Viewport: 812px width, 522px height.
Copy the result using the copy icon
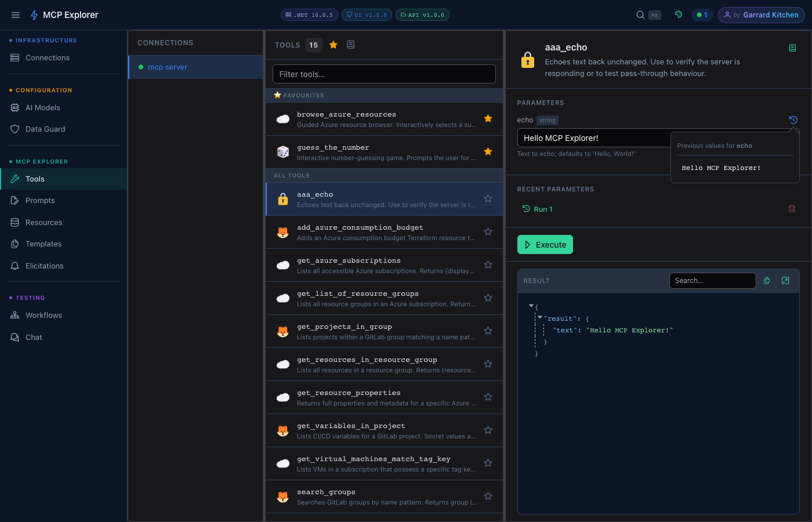[767, 280]
